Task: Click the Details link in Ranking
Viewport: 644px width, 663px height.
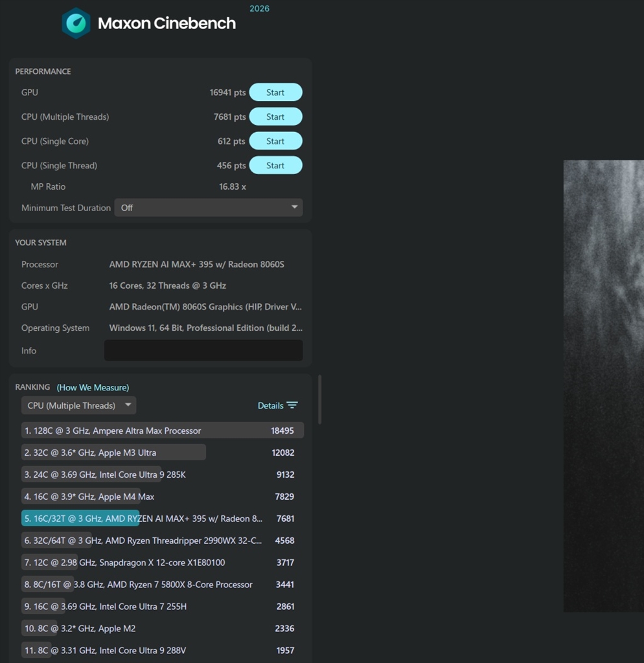Action: point(270,405)
